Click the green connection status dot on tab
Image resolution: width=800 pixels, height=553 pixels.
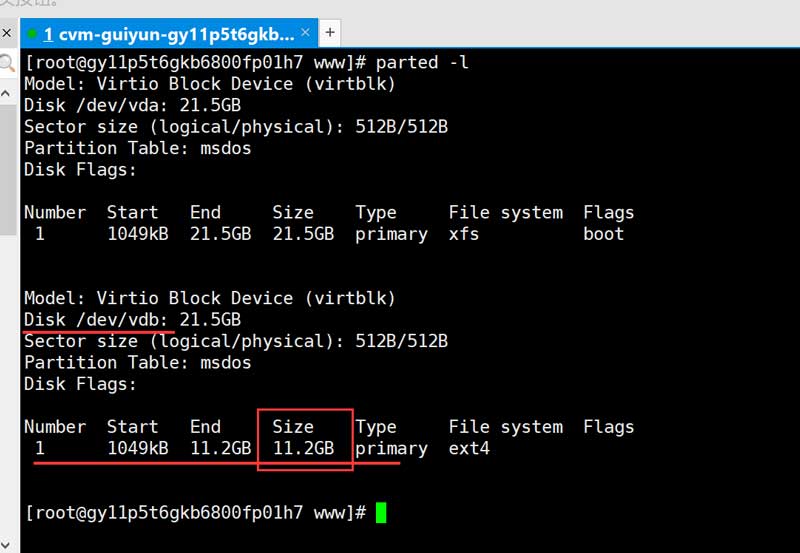tap(33, 34)
